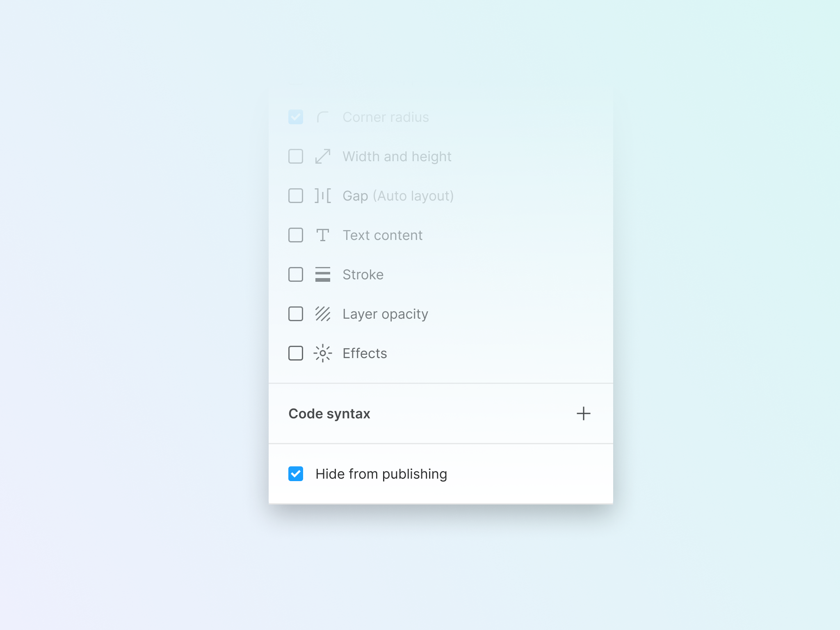
Task: Toggle the Hide from publishing checkbox
Action: click(x=295, y=474)
